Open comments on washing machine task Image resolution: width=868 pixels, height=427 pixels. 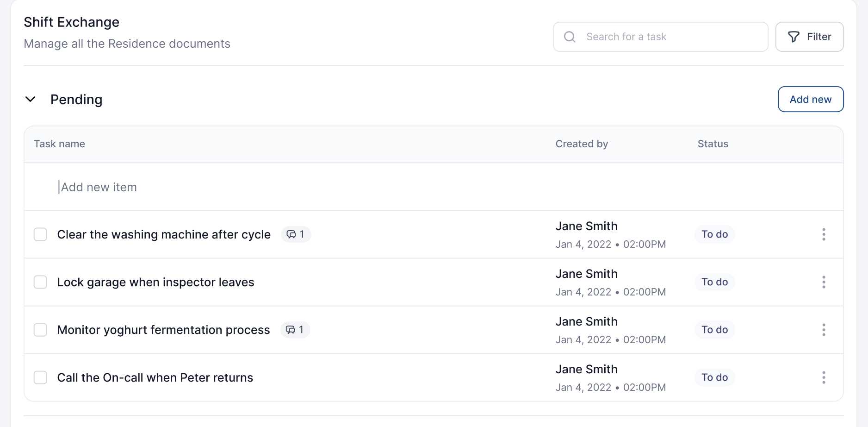(x=296, y=234)
